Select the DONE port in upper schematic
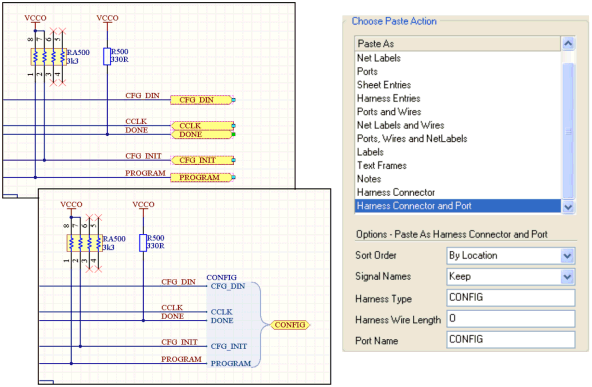 point(203,134)
